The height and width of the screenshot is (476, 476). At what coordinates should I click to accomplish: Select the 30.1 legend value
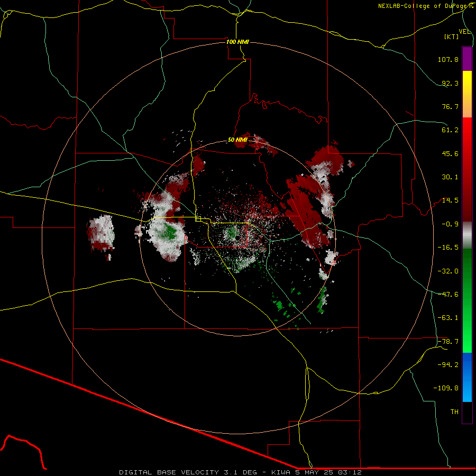coord(450,177)
